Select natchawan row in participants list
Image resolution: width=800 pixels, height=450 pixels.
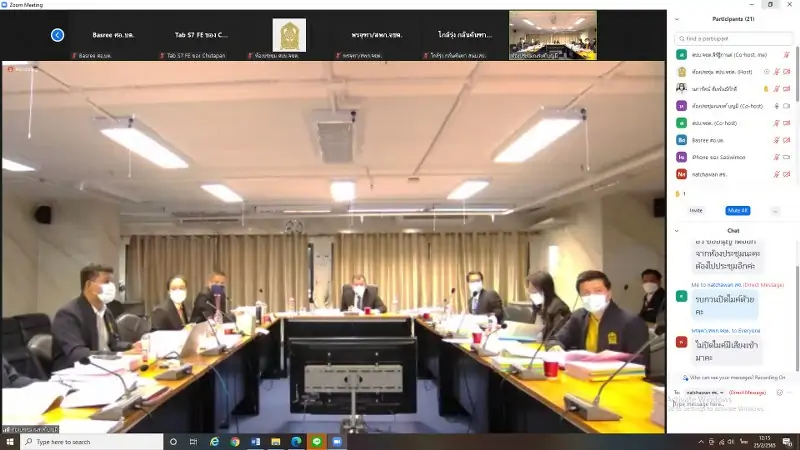[x=733, y=174]
